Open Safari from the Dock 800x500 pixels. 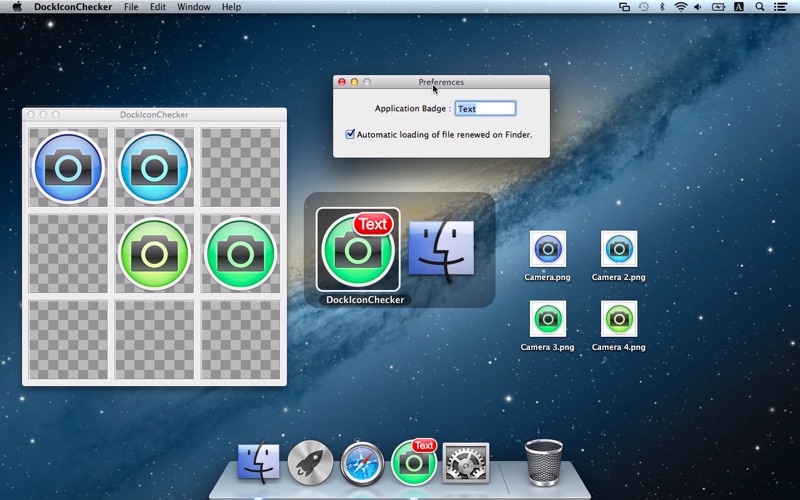(362, 462)
